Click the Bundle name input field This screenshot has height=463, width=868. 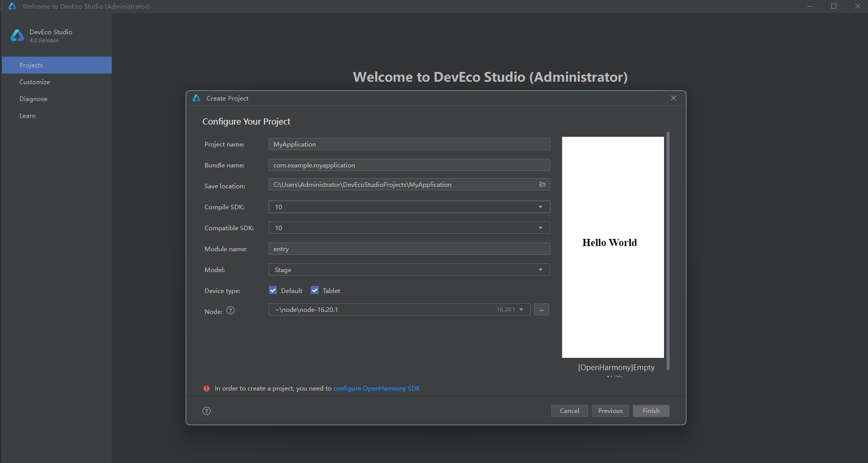tap(409, 165)
